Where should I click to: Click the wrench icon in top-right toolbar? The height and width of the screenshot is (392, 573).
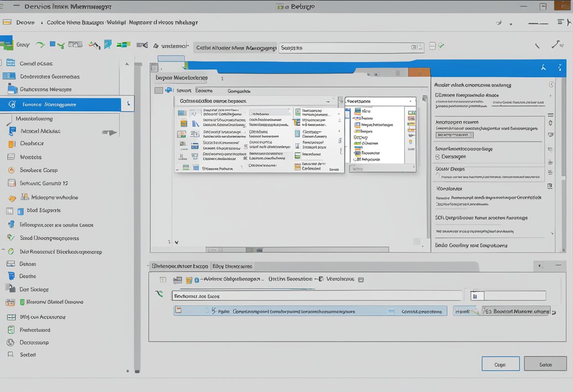(x=557, y=45)
